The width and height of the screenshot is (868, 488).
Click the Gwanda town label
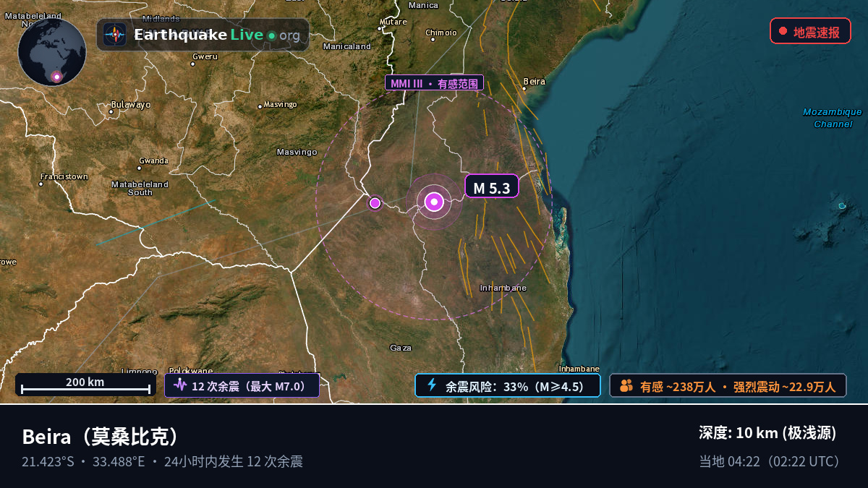[153, 160]
